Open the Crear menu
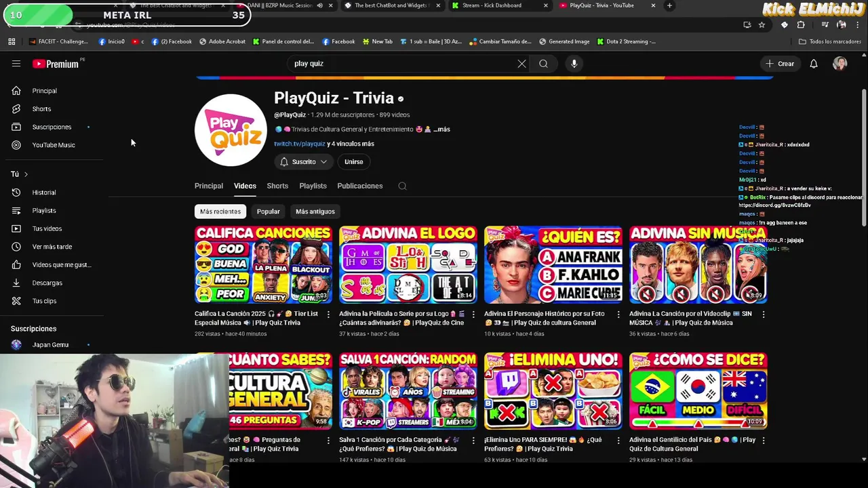Image resolution: width=868 pixels, height=488 pixels. (780, 64)
